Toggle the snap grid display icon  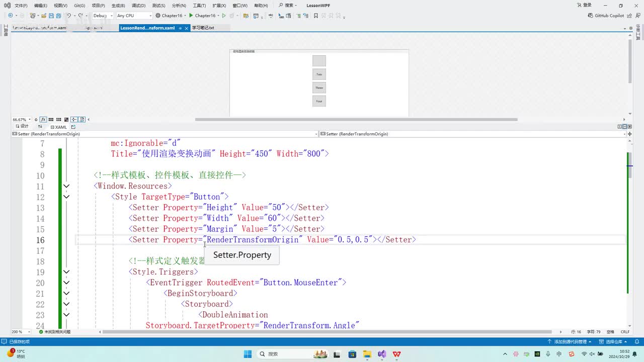coord(51,120)
